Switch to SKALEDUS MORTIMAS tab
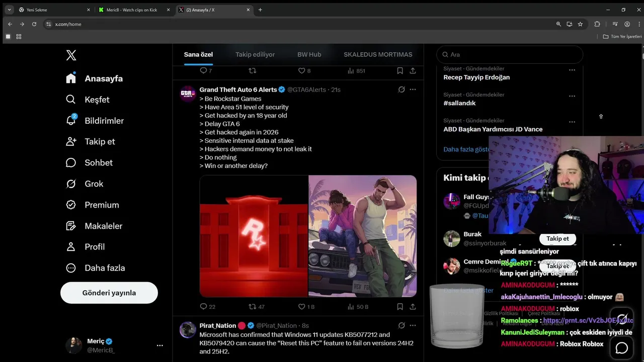Image resolution: width=644 pixels, height=362 pixels. [378, 54]
